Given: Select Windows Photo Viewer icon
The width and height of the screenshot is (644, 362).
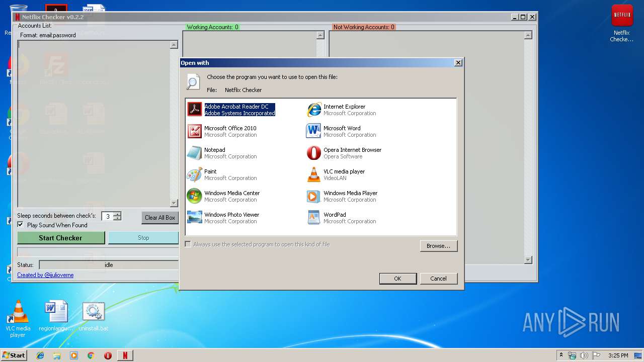Looking at the screenshot, I should click(195, 218).
